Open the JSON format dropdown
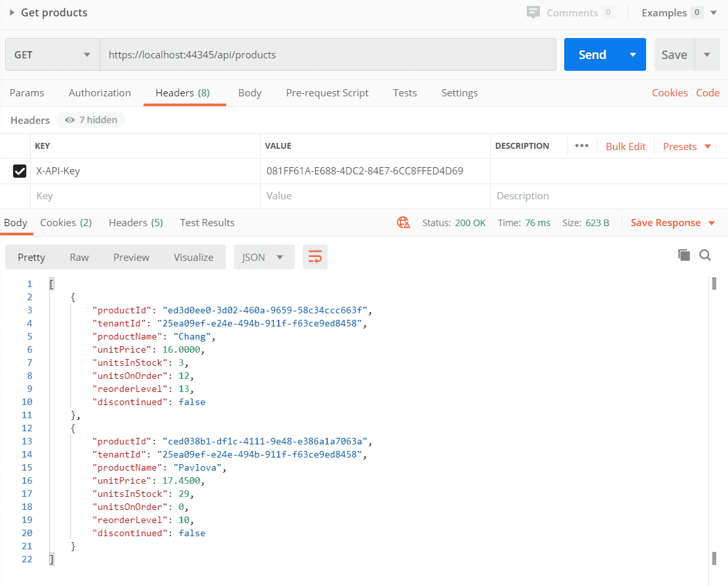The height and width of the screenshot is (586, 728). click(263, 258)
